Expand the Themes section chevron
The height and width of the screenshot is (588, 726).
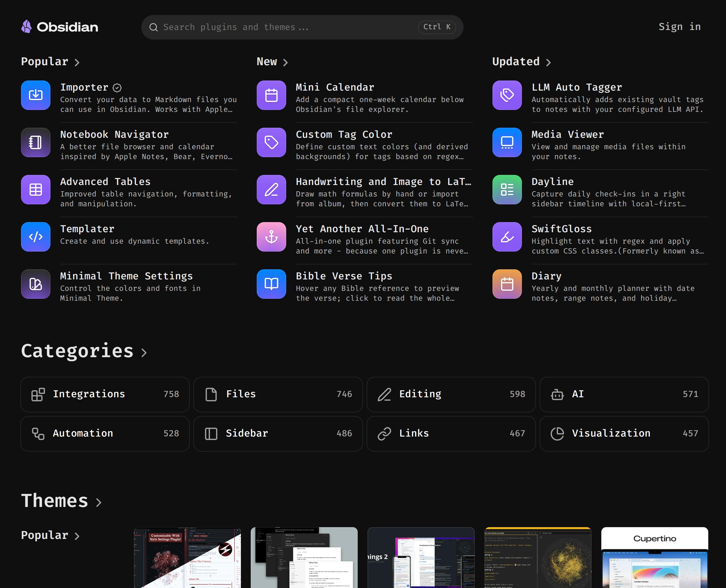click(x=98, y=502)
